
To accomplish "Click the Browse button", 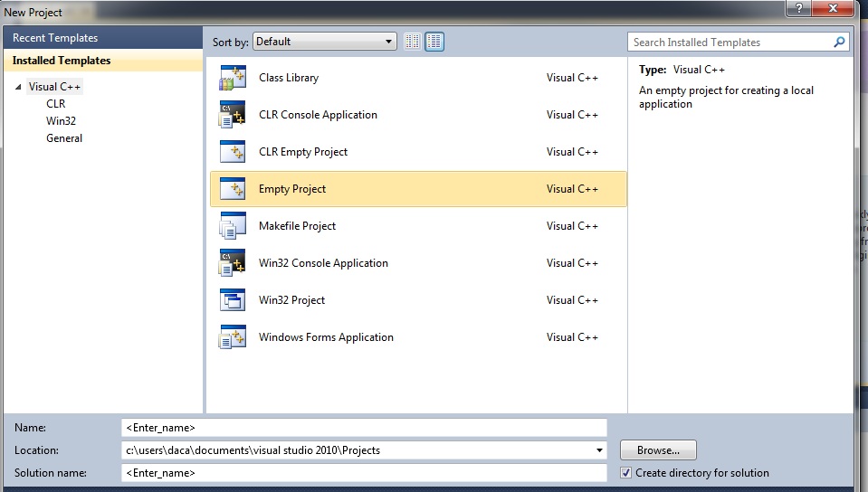I will tap(658, 450).
